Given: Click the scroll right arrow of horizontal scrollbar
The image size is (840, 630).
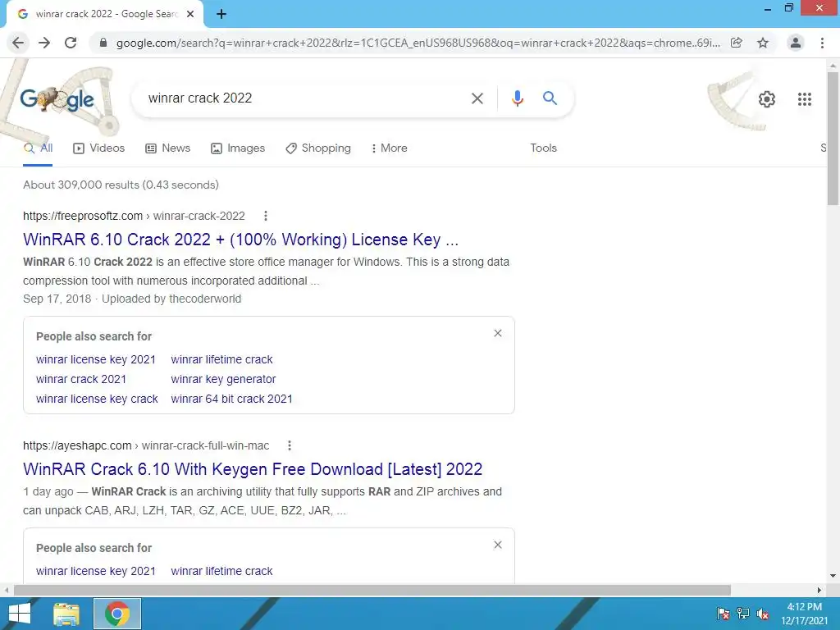Looking at the screenshot, I should tap(819, 590).
